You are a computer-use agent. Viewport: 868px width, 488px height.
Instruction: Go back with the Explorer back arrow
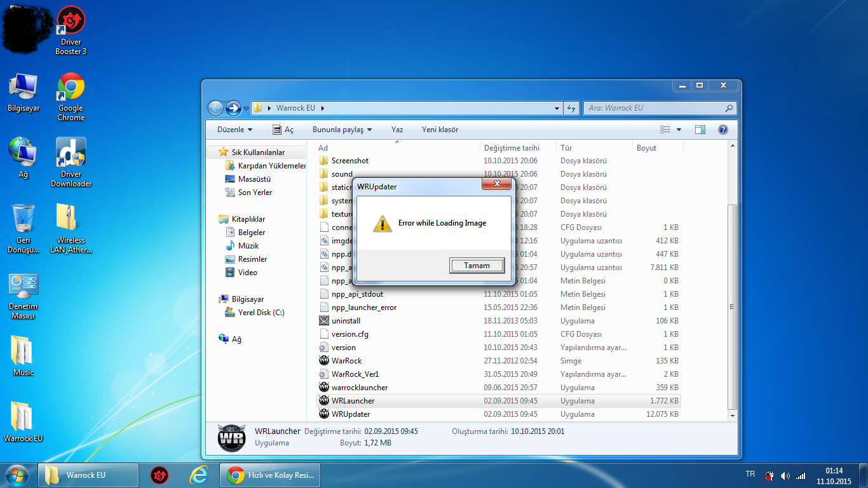[215, 108]
